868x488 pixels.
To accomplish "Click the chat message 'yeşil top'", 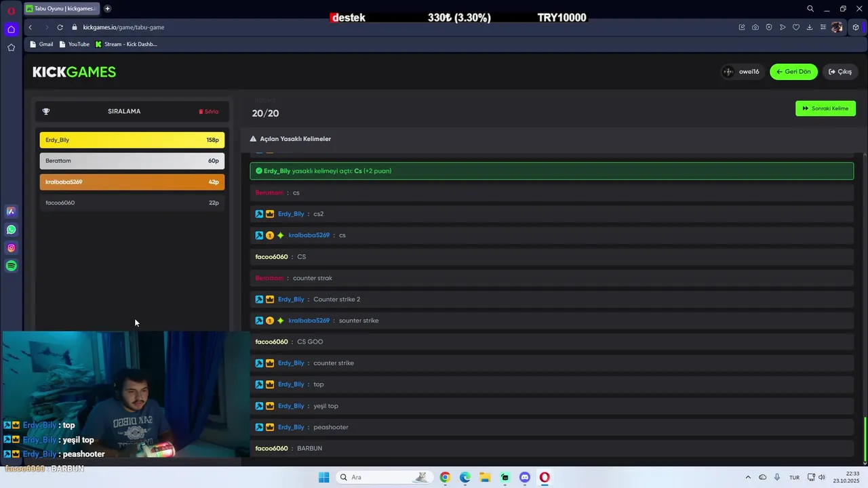I will (x=325, y=406).
